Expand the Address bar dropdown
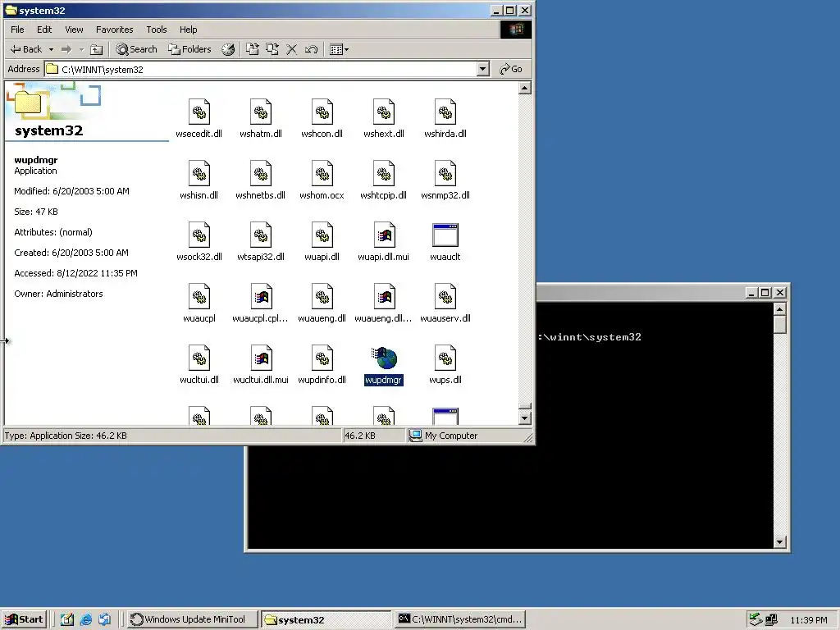Image resolution: width=840 pixels, height=630 pixels. (482, 69)
